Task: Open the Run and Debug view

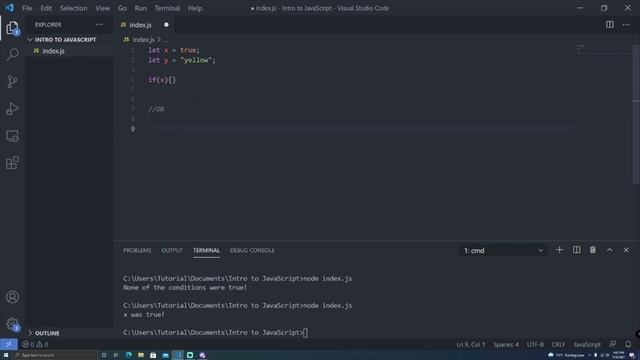Action: (12, 109)
